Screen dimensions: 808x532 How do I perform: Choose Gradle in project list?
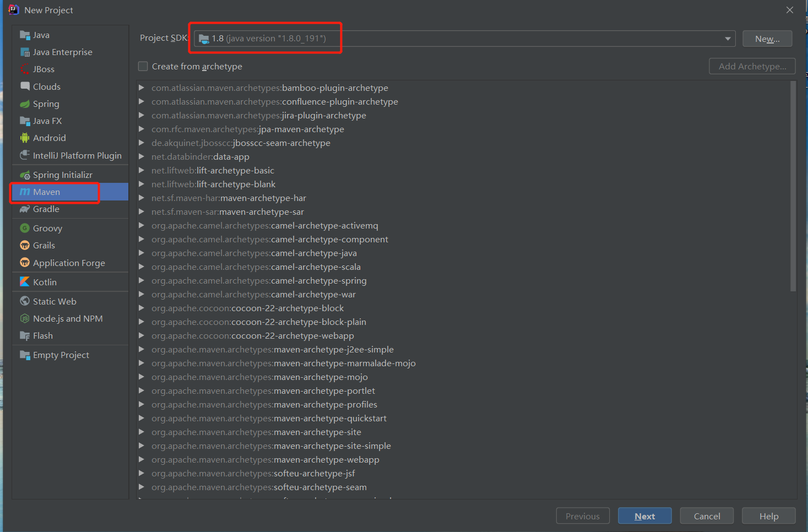pyautogui.click(x=71, y=209)
